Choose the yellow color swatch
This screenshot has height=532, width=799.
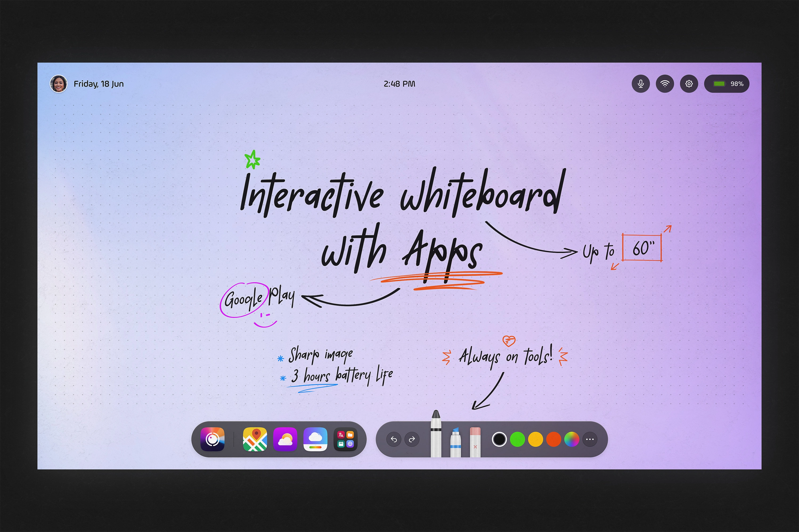pyautogui.click(x=536, y=439)
